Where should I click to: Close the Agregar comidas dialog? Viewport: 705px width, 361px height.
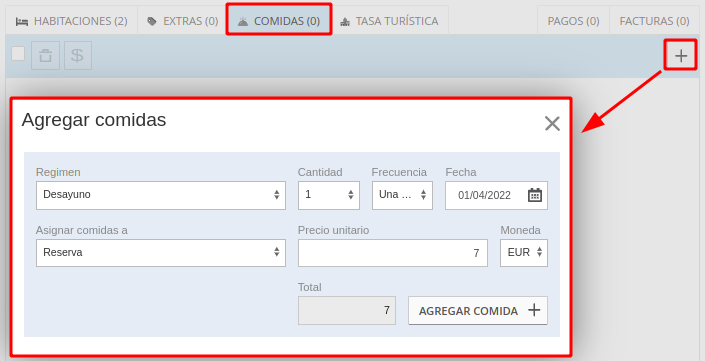click(x=552, y=124)
